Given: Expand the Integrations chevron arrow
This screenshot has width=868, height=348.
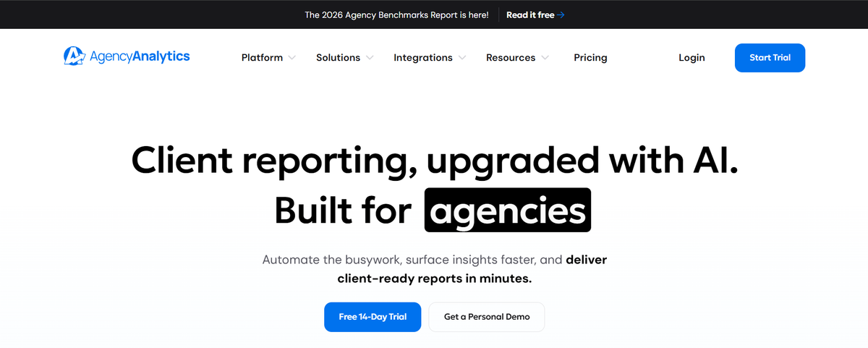Looking at the screenshot, I should 461,58.
